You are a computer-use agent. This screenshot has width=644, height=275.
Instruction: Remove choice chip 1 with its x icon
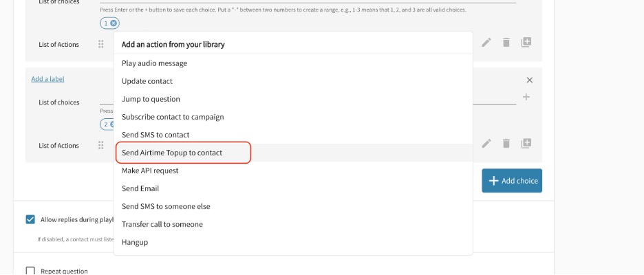[x=114, y=23]
